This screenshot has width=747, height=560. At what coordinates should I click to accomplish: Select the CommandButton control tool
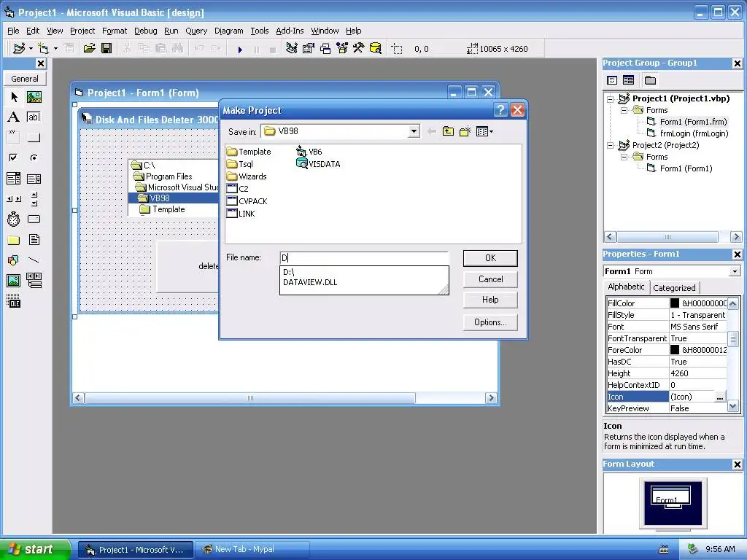[34, 138]
